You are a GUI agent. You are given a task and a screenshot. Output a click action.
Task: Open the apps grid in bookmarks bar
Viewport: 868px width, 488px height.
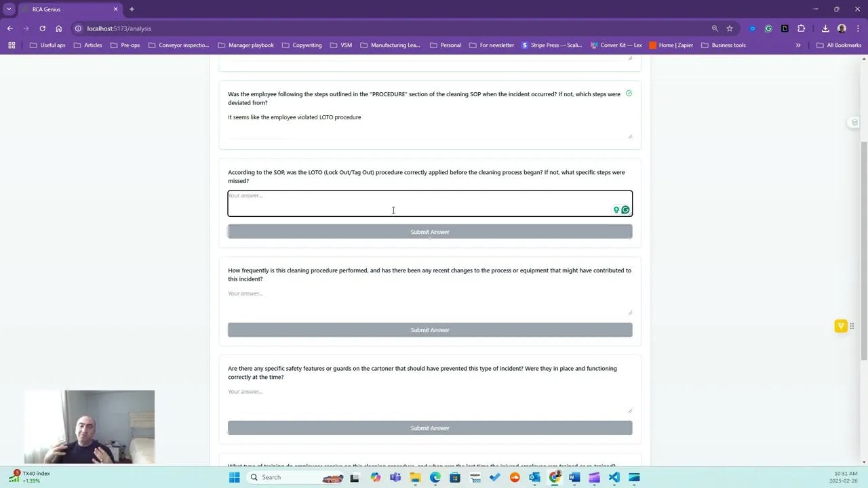pyautogui.click(x=12, y=45)
